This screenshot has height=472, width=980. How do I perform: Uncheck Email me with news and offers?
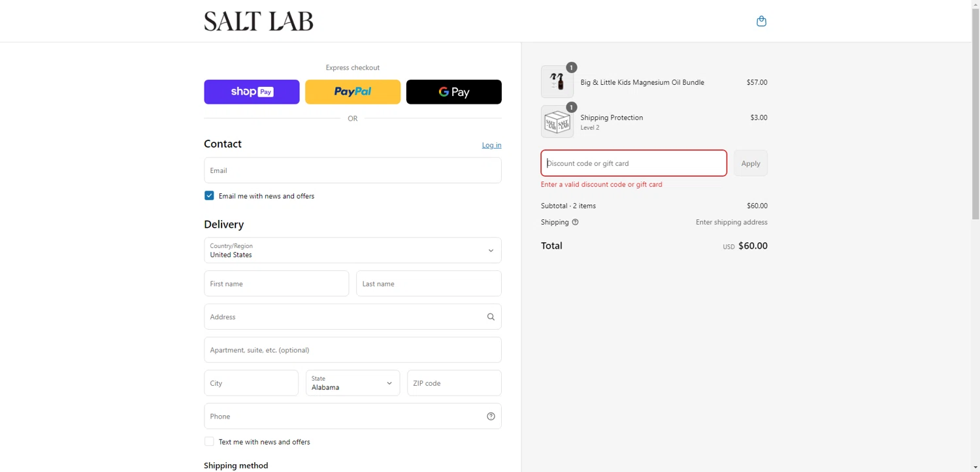(209, 196)
